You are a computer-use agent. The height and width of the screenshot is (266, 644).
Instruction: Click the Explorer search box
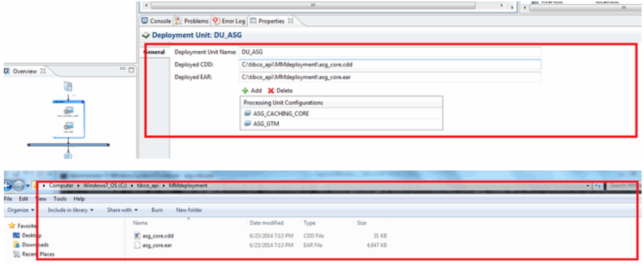pos(623,186)
